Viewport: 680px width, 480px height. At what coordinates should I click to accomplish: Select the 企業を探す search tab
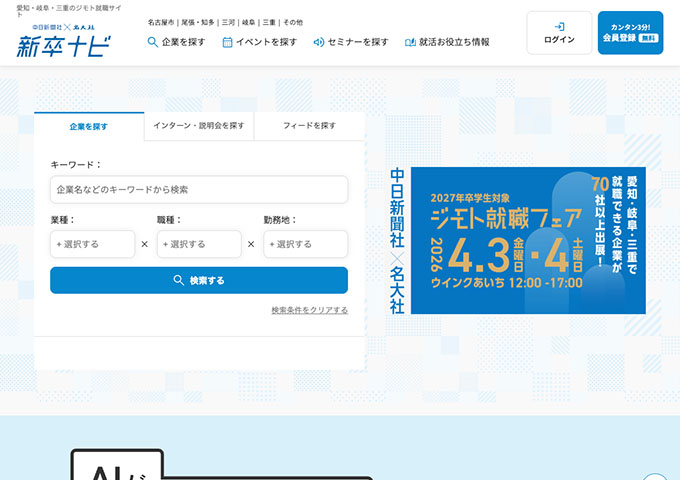coord(89,126)
